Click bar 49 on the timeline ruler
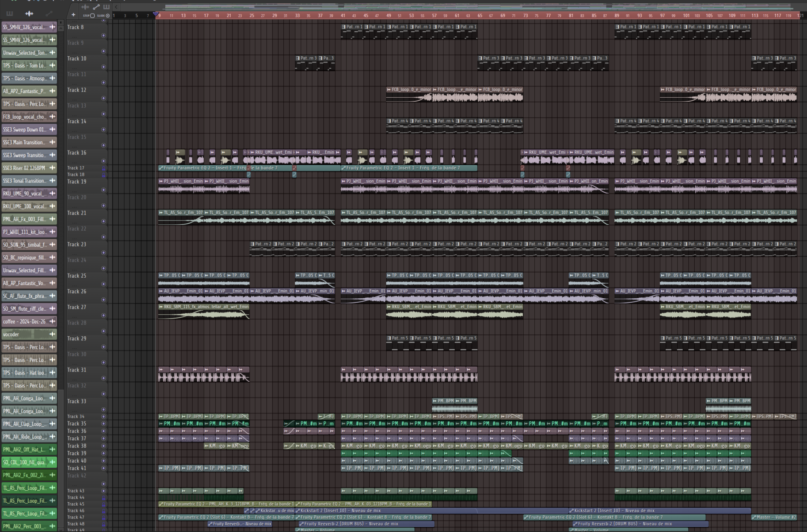The image size is (807, 532). (389, 15)
